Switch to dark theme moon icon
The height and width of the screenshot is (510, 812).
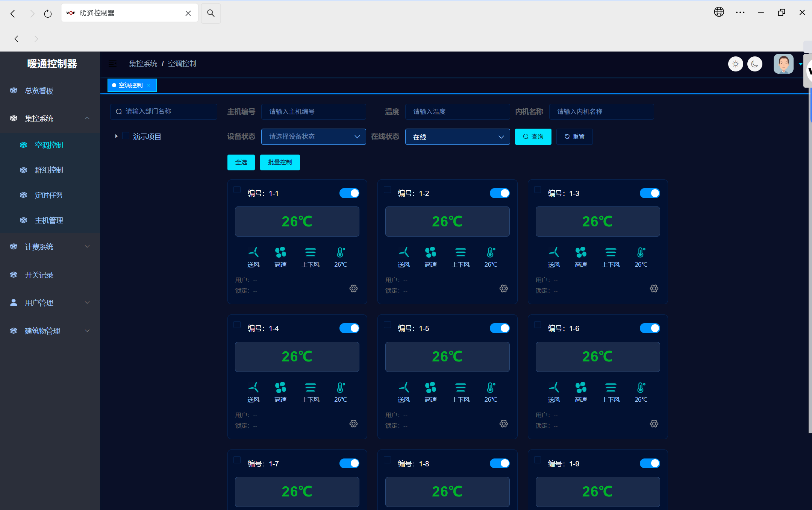(754, 64)
